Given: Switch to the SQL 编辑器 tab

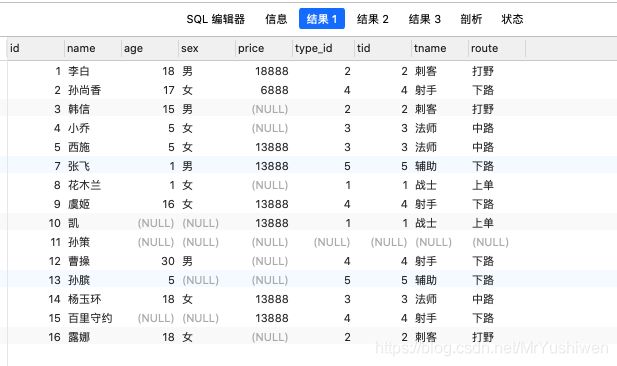Looking at the screenshot, I should pyautogui.click(x=216, y=19).
